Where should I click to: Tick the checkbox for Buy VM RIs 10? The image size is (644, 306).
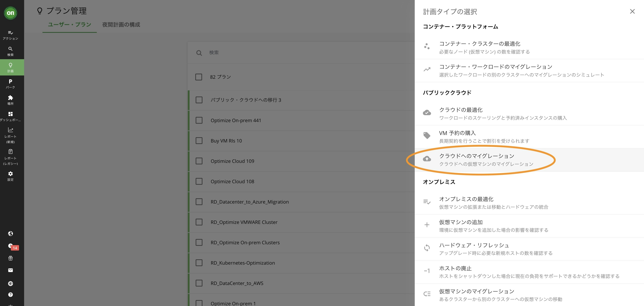199,141
